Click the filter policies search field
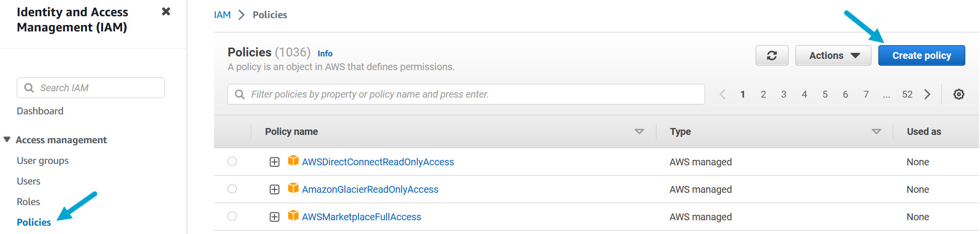 click(x=466, y=94)
